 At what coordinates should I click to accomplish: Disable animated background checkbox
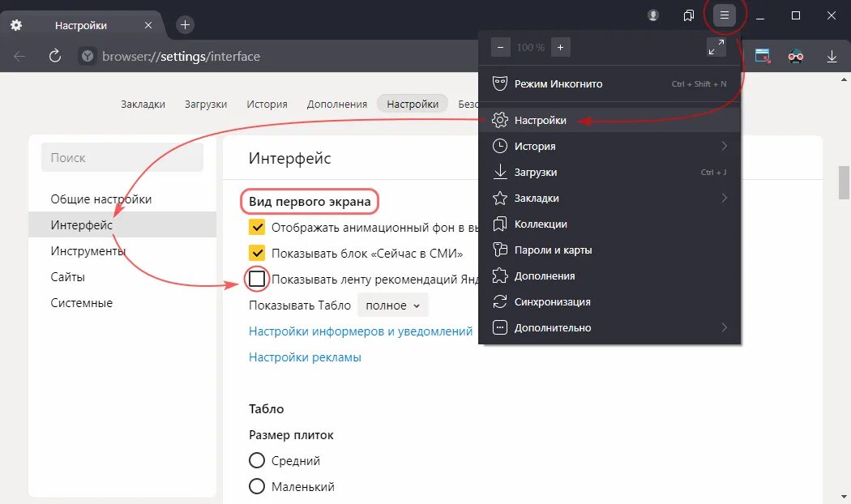(x=257, y=228)
